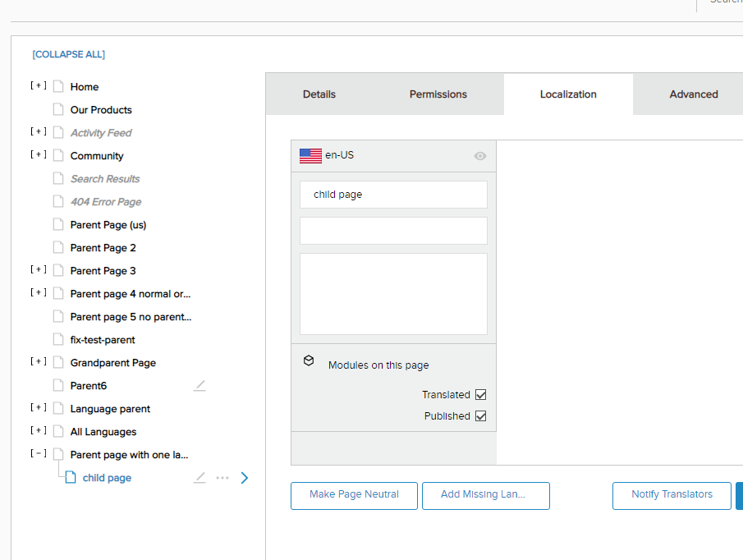Click the Notify Translators button
The width and height of the screenshot is (743, 560).
tap(672, 495)
